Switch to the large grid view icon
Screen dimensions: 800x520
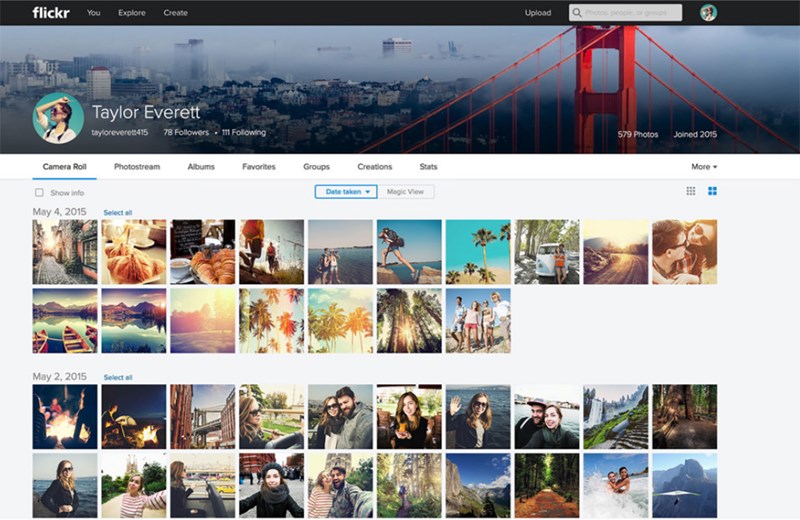pyautogui.click(x=712, y=191)
